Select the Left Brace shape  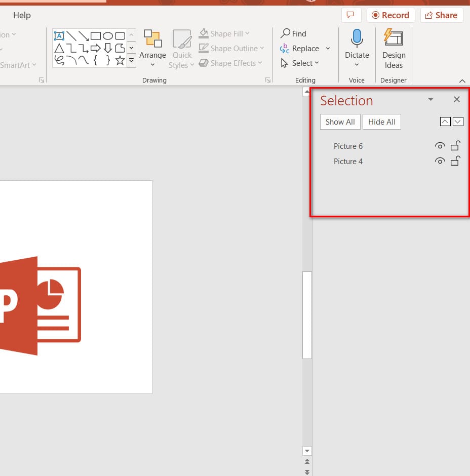click(96, 60)
